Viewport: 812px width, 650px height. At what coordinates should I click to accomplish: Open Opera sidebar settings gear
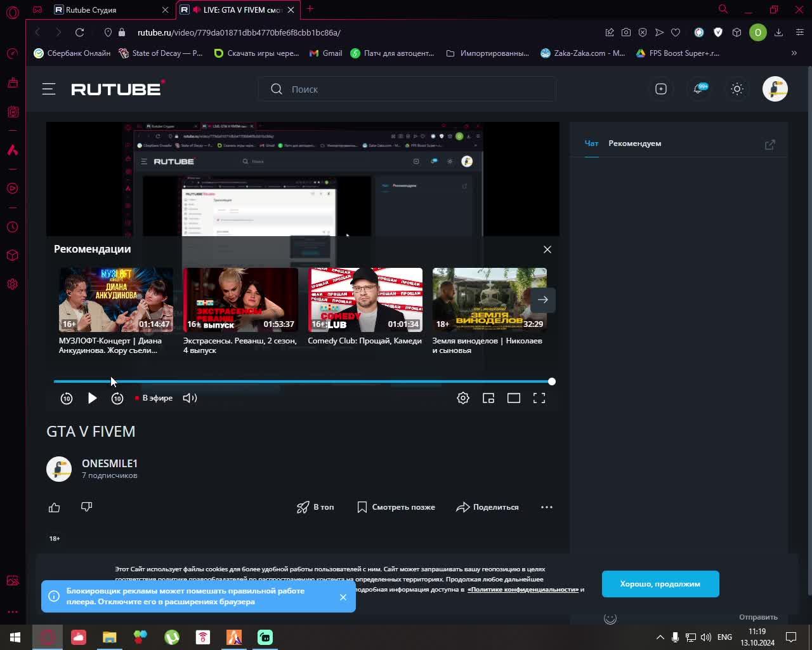(x=12, y=284)
